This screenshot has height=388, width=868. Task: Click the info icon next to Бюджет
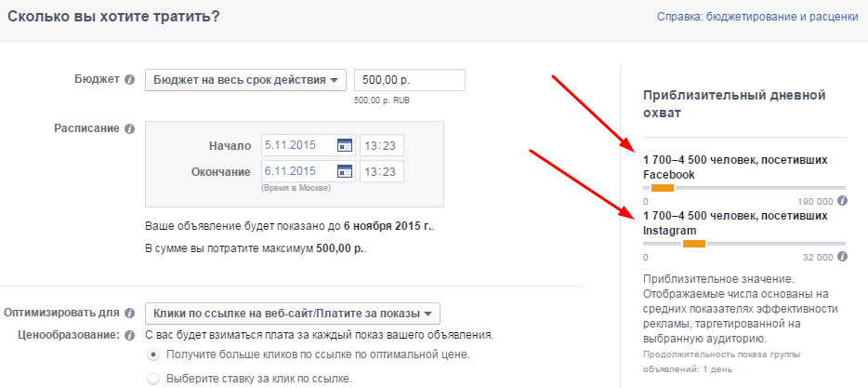point(130,80)
